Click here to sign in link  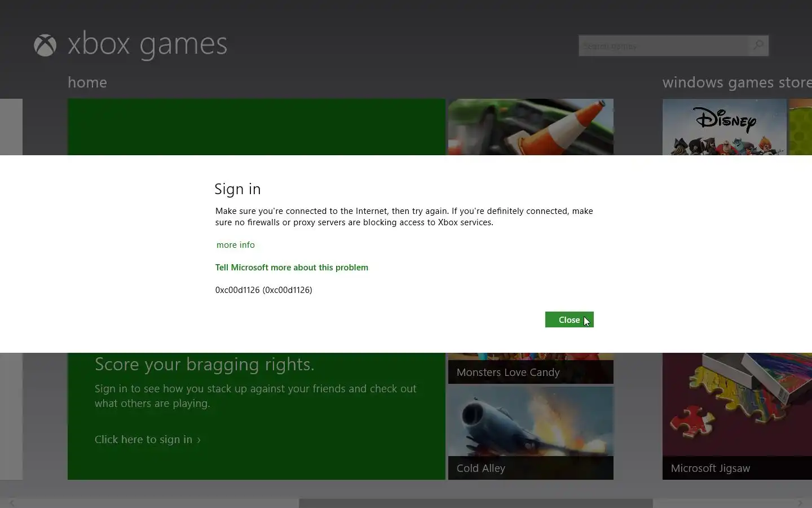click(x=148, y=439)
